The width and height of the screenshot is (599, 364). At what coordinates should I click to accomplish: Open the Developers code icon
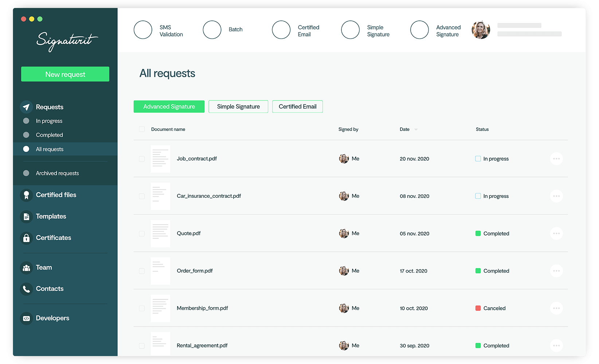[x=26, y=318]
